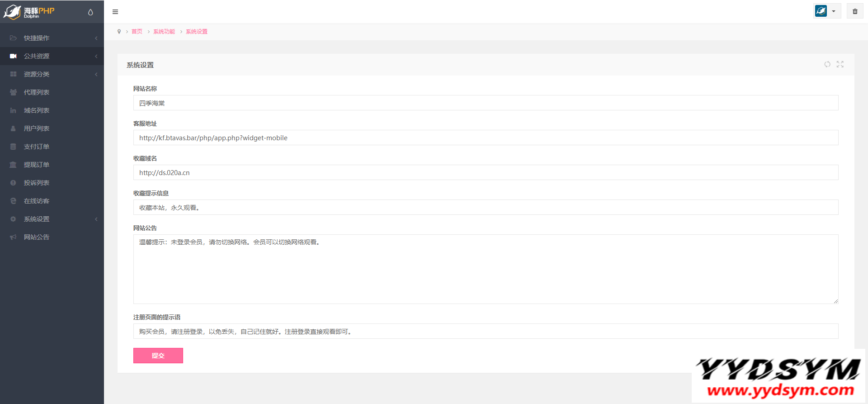Click the 系统功能 breadcrumb link
The width and height of the screenshot is (868, 404).
(164, 32)
